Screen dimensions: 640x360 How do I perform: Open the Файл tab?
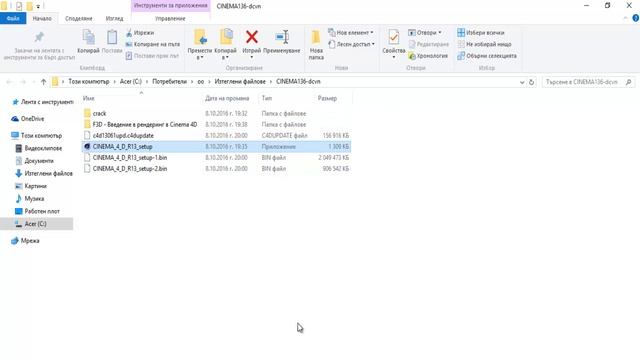click(x=13, y=18)
